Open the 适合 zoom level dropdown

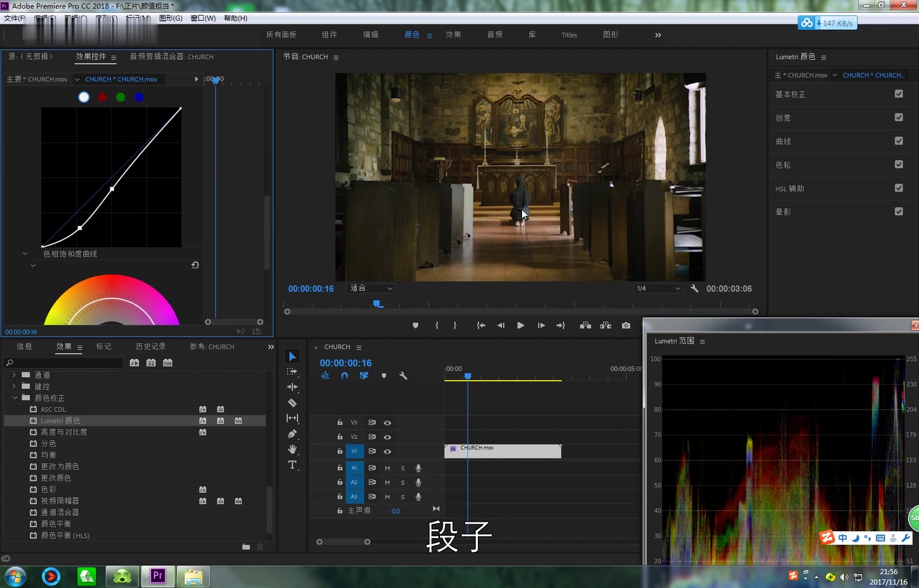pos(371,288)
